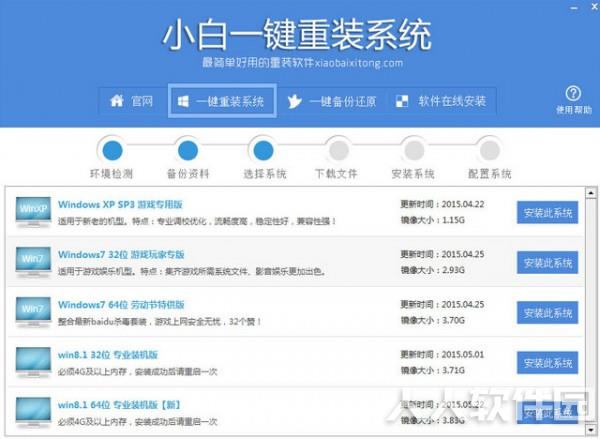Click the list scrollbar down arrow
This screenshot has height=439, width=600.
pyautogui.click(x=591, y=429)
